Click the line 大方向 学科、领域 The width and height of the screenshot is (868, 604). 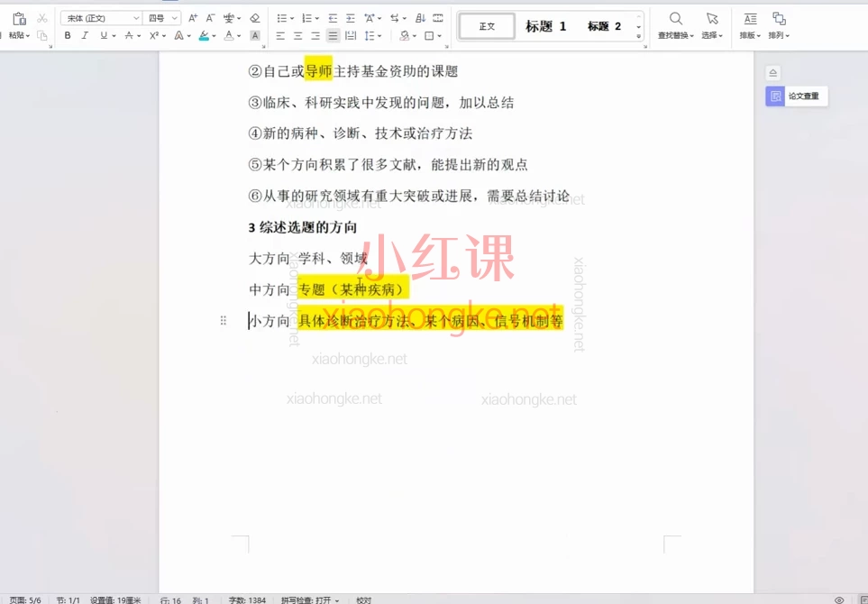(x=307, y=259)
